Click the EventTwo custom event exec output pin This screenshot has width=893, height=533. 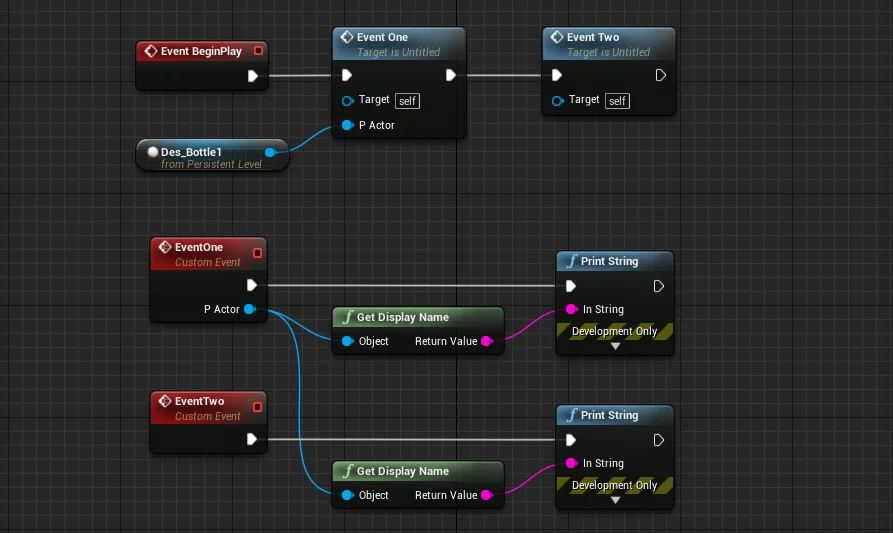[x=253, y=439]
